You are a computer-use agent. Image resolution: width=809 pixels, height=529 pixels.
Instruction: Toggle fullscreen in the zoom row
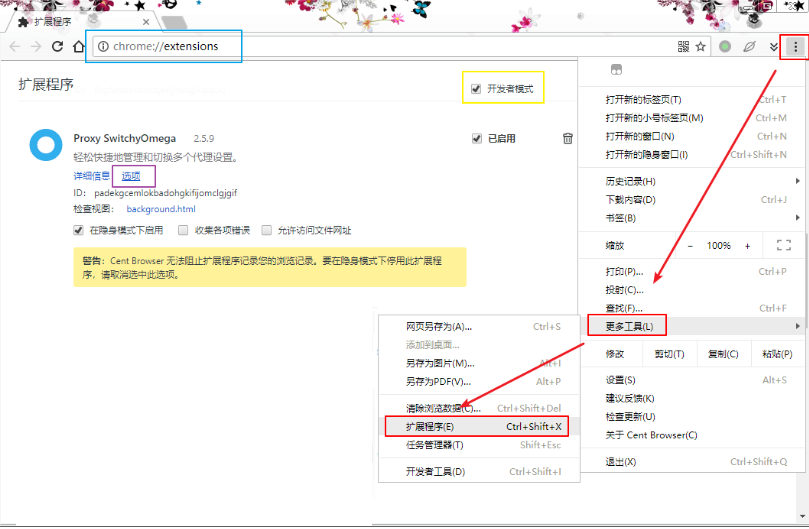point(784,246)
